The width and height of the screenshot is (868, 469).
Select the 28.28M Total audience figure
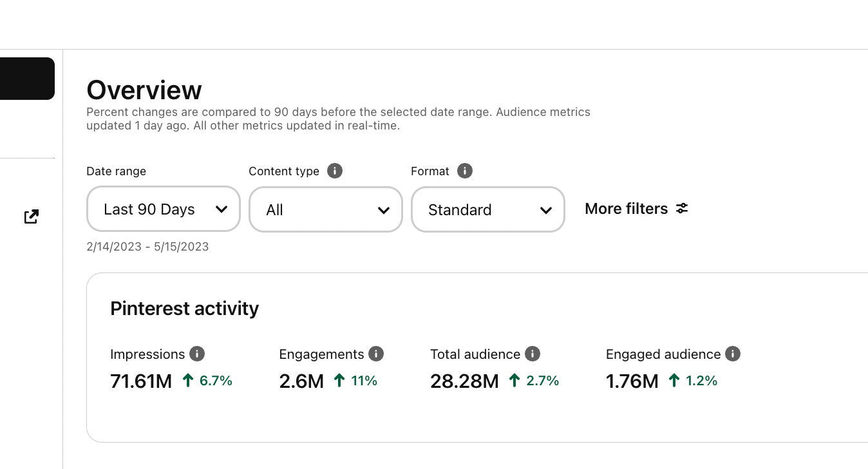[x=464, y=381]
